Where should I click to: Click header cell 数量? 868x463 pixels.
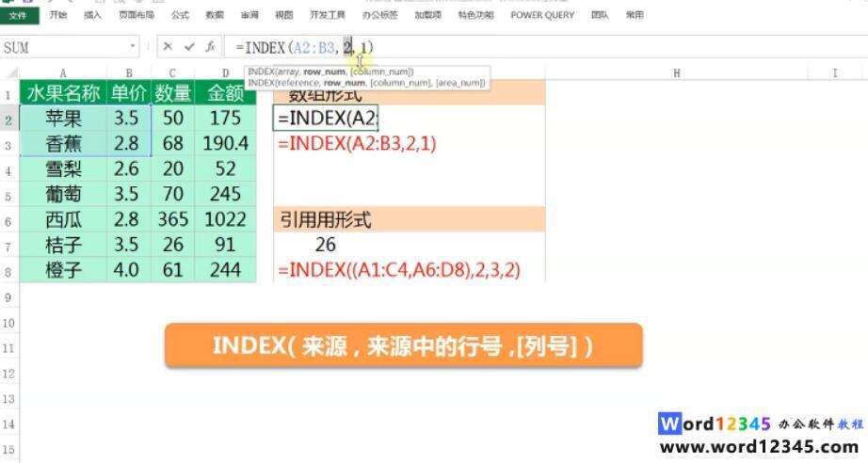pyautogui.click(x=172, y=92)
